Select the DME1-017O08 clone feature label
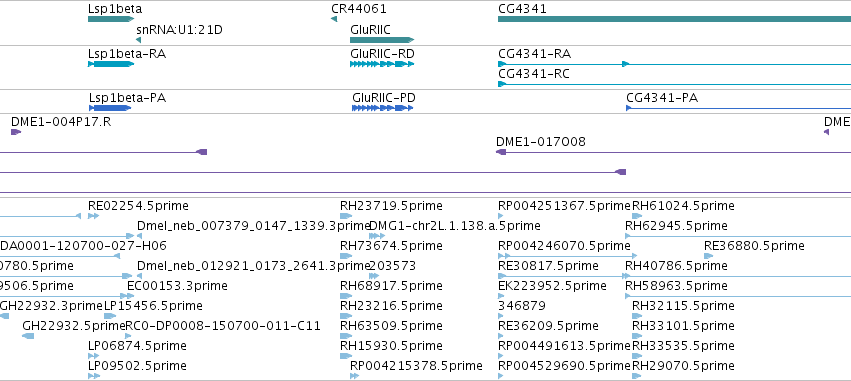This screenshot has width=851, height=381. coord(541,142)
